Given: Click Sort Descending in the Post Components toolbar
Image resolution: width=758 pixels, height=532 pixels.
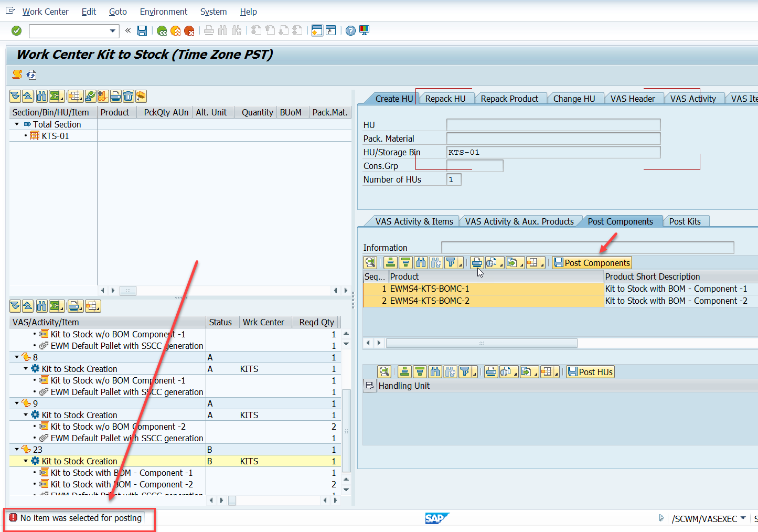Looking at the screenshot, I should coord(405,262).
